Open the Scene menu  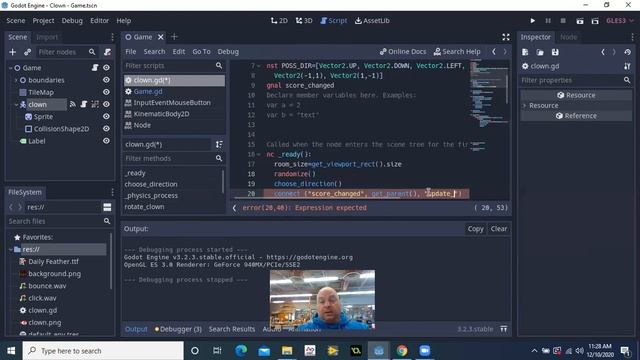[x=16, y=20]
